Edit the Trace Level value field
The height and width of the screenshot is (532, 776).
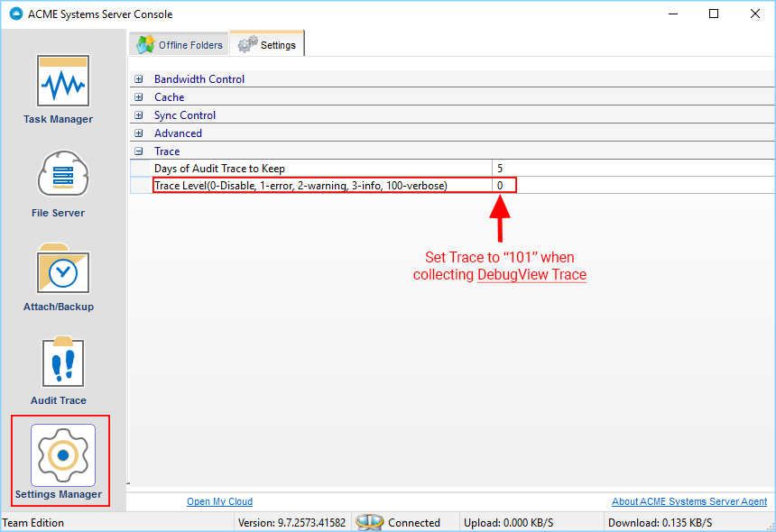(x=633, y=186)
